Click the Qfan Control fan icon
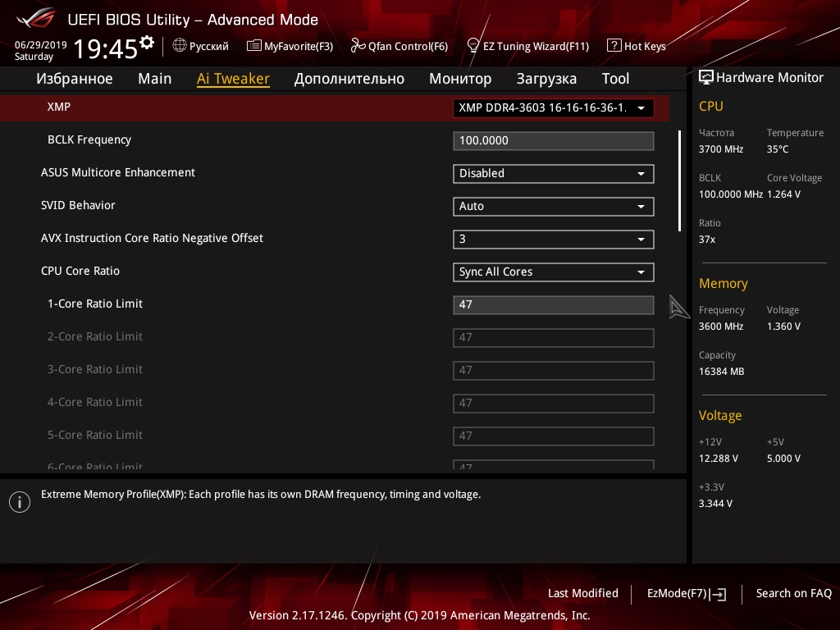This screenshot has height=630, width=840. coord(358,46)
